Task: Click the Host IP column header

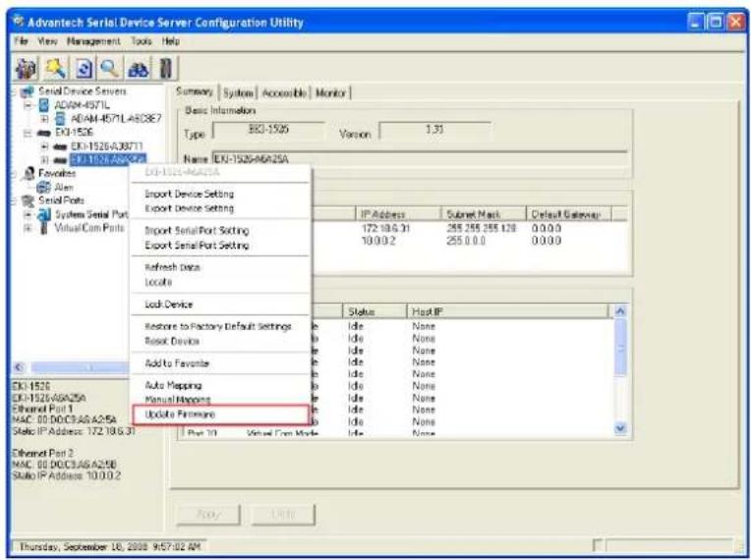Action: tap(507, 311)
